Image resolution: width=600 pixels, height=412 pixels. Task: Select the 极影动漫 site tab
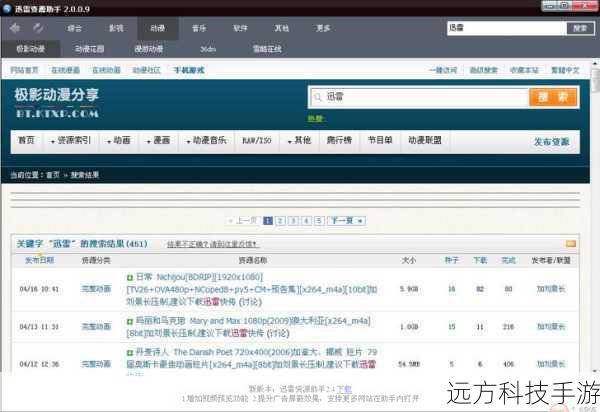[x=31, y=49]
